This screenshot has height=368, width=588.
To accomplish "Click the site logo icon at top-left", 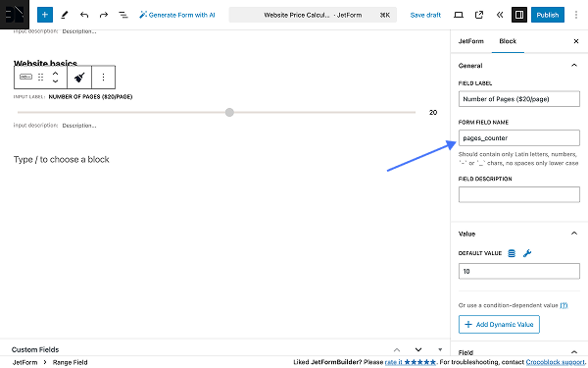I will pyautogui.click(x=15, y=15).
